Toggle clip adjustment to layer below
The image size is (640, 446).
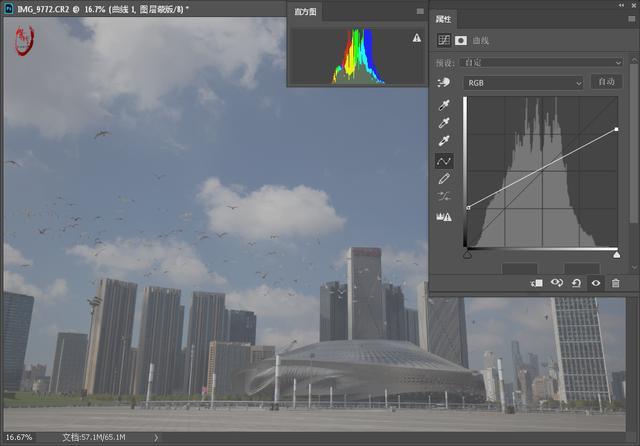537,283
